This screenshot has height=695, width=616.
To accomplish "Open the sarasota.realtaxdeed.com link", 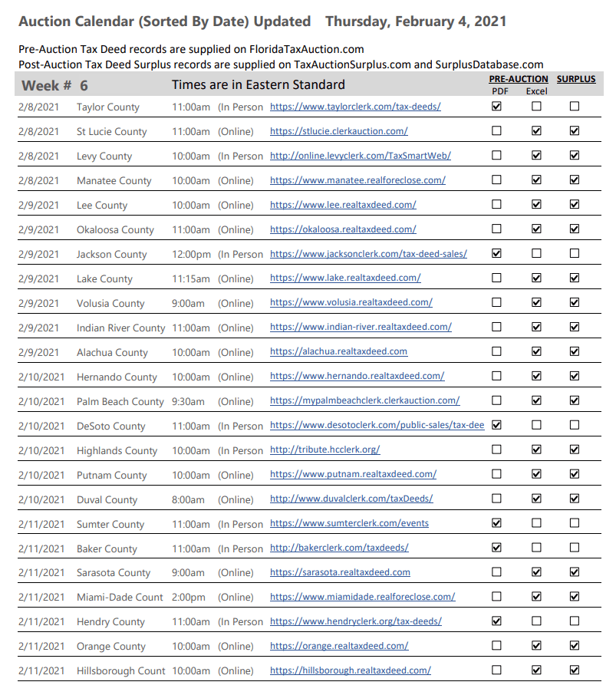I will click(x=340, y=572).
